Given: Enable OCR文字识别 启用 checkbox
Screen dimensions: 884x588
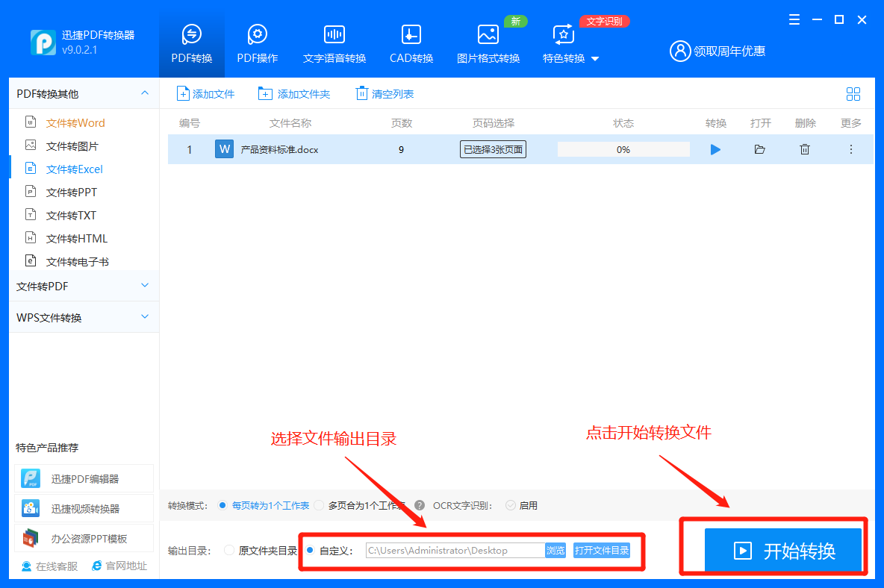Looking at the screenshot, I should [510, 505].
